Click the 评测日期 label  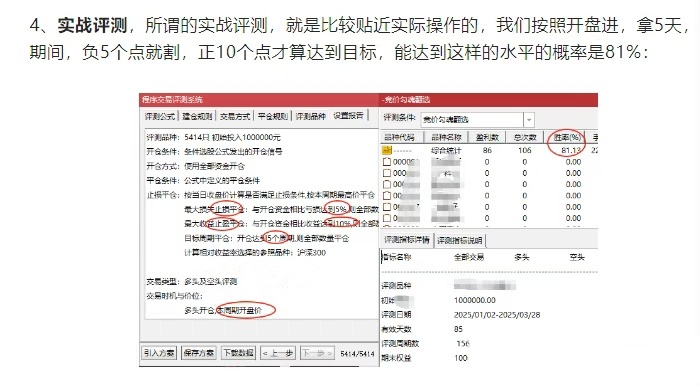click(x=396, y=315)
